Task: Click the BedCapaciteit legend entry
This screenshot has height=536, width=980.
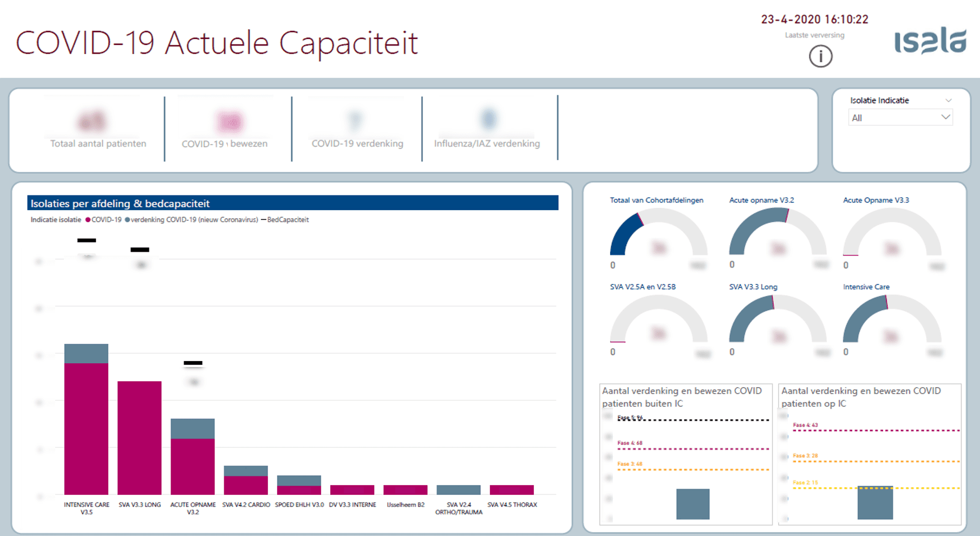Action: (x=287, y=220)
